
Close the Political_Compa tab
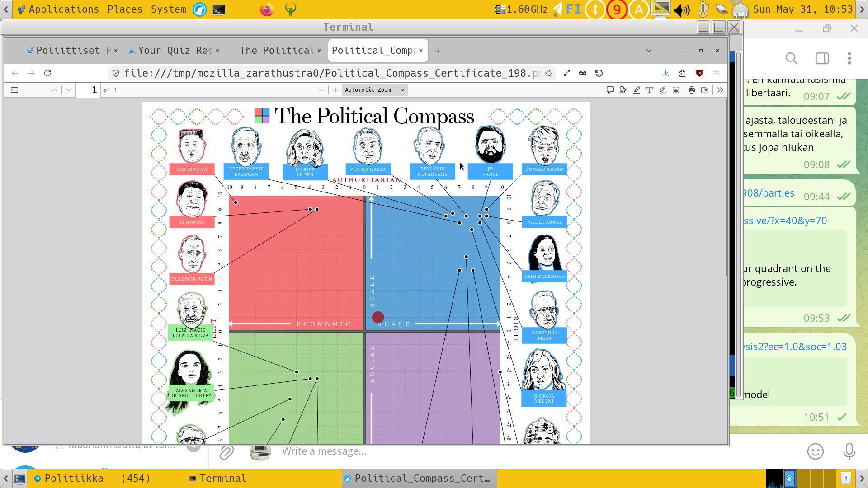(x=421, y=51)
